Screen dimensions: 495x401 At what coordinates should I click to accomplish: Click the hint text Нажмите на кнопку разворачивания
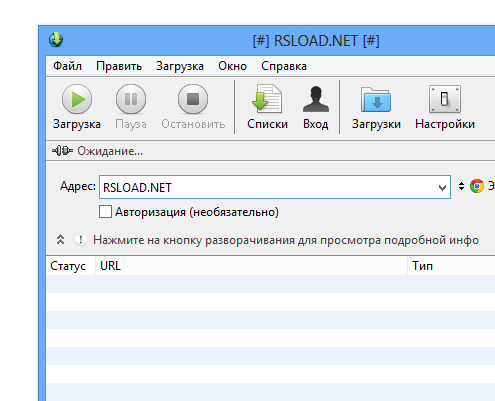tap(286, 240)
